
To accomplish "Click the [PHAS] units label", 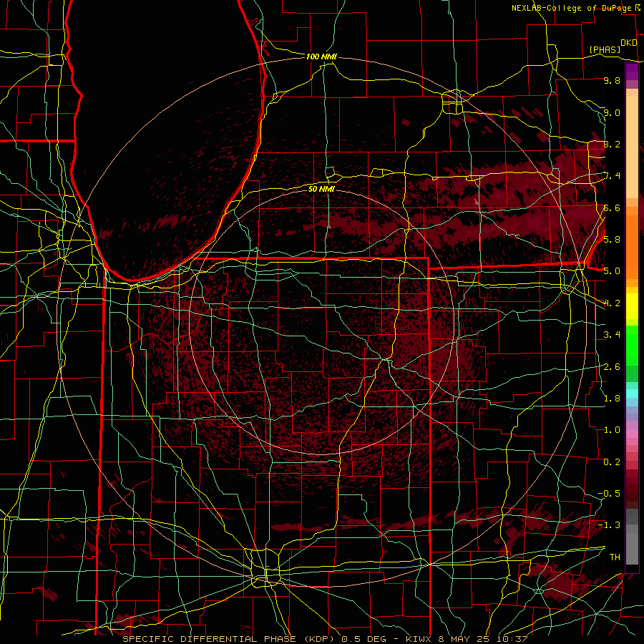I will (x=605, y=50).
